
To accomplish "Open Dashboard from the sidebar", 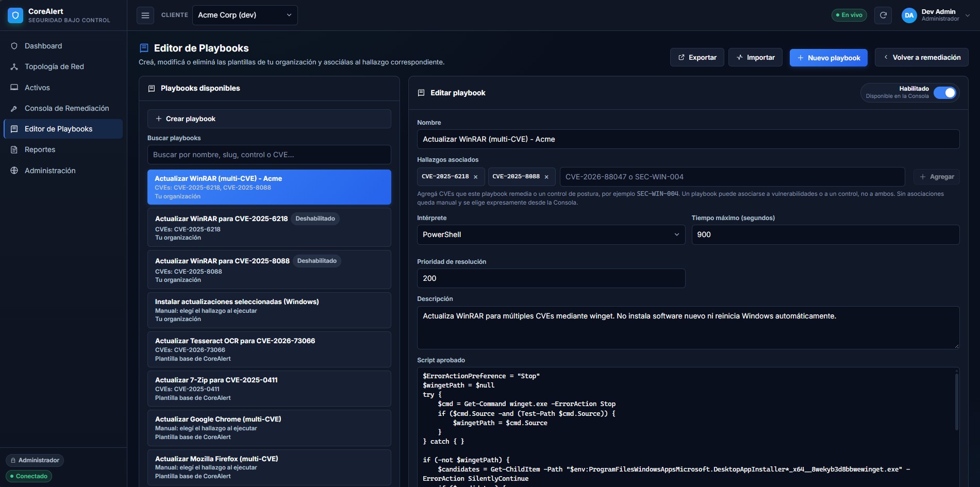I will coord(63,46).
